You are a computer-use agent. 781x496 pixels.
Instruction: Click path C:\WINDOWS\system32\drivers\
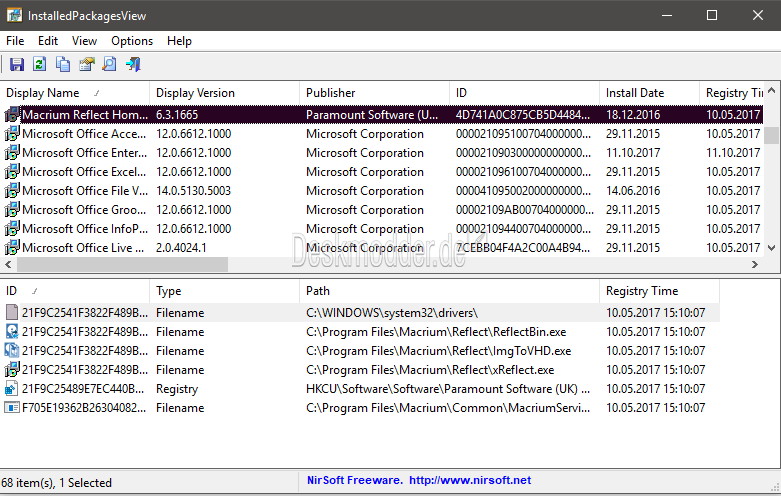392,313
